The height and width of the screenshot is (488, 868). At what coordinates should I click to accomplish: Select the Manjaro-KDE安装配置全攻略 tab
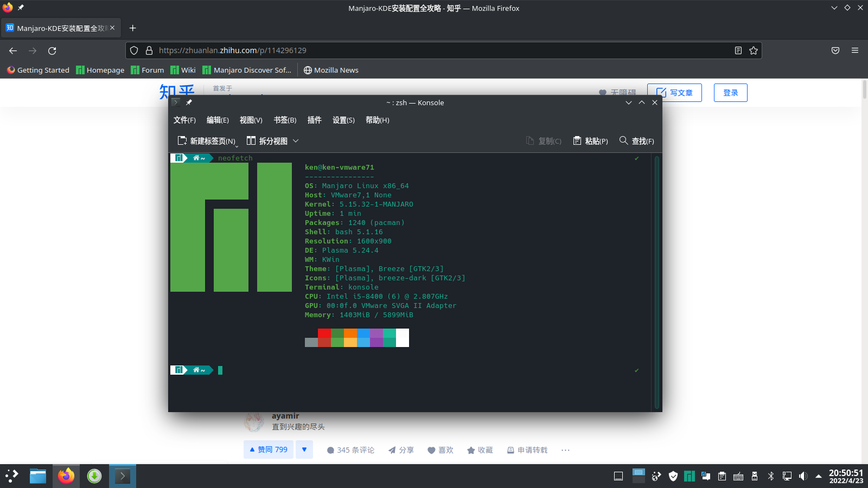61,28
